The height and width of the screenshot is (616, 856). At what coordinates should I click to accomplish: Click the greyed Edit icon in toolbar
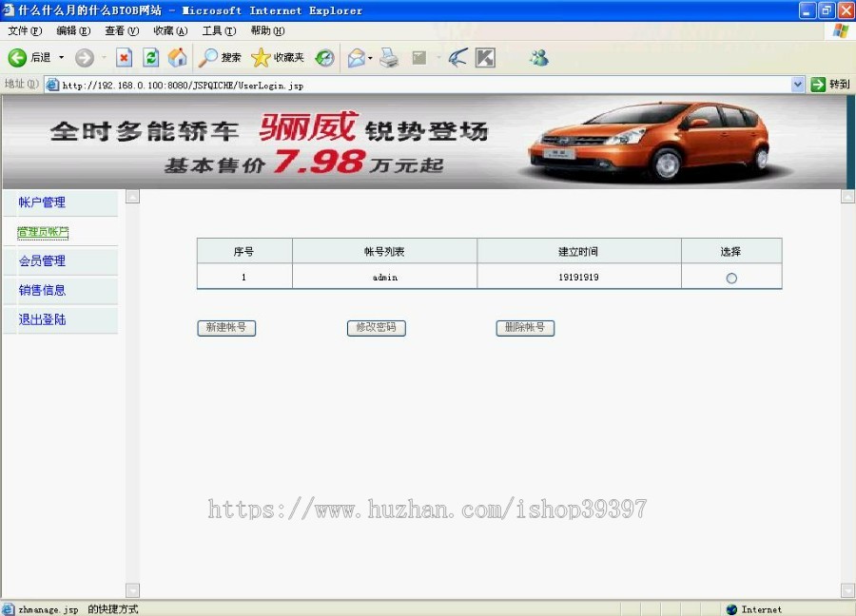[x=419, y=57]
